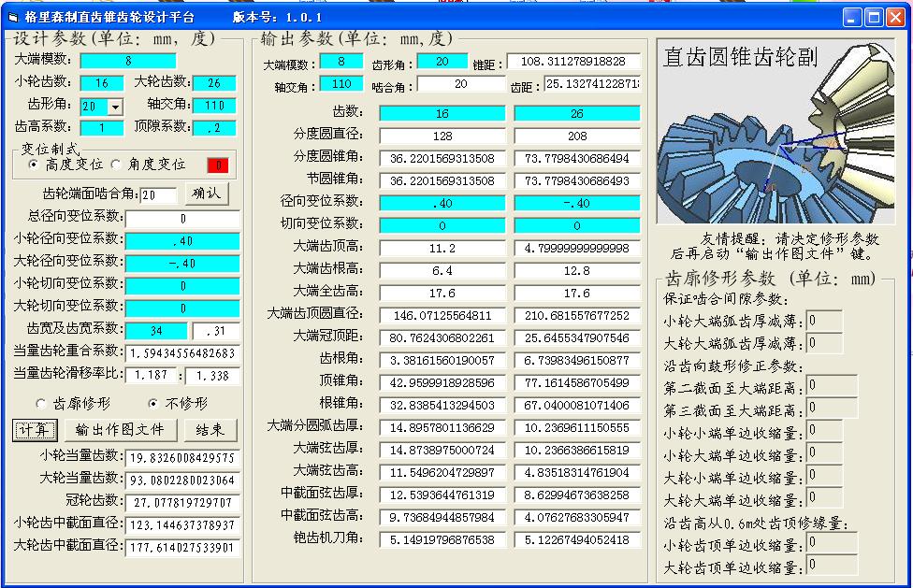
Task: Click the 第二截面至大端距离 input field
Action: coord(832,385)
